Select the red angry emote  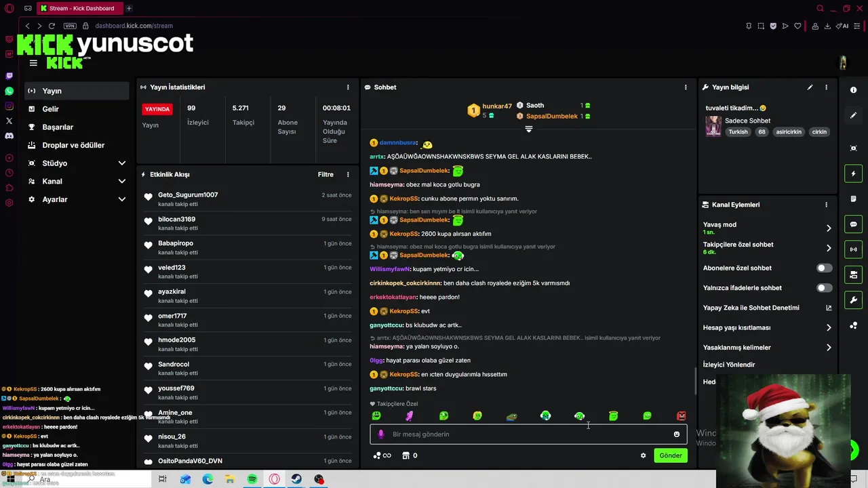[x=681, y=415]
